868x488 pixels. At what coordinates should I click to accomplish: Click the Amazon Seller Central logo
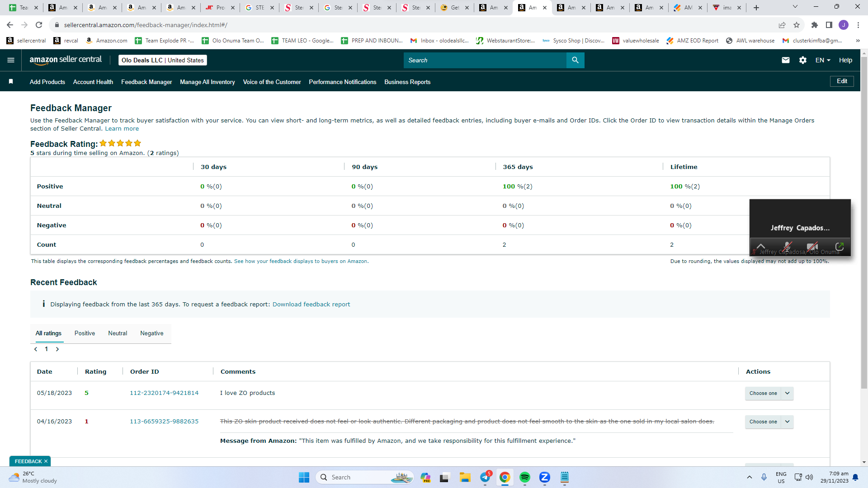pos(66,60)
